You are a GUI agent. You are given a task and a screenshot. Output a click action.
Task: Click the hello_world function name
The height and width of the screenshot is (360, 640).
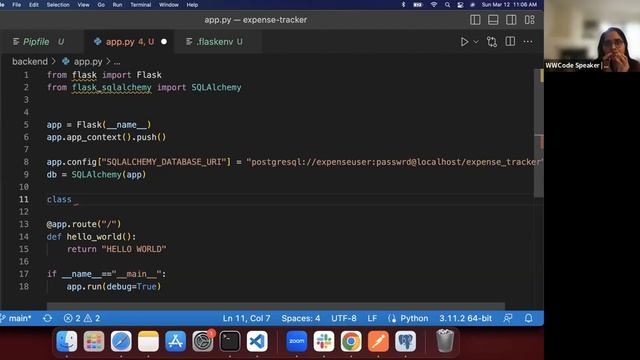[x=95, y=237]
